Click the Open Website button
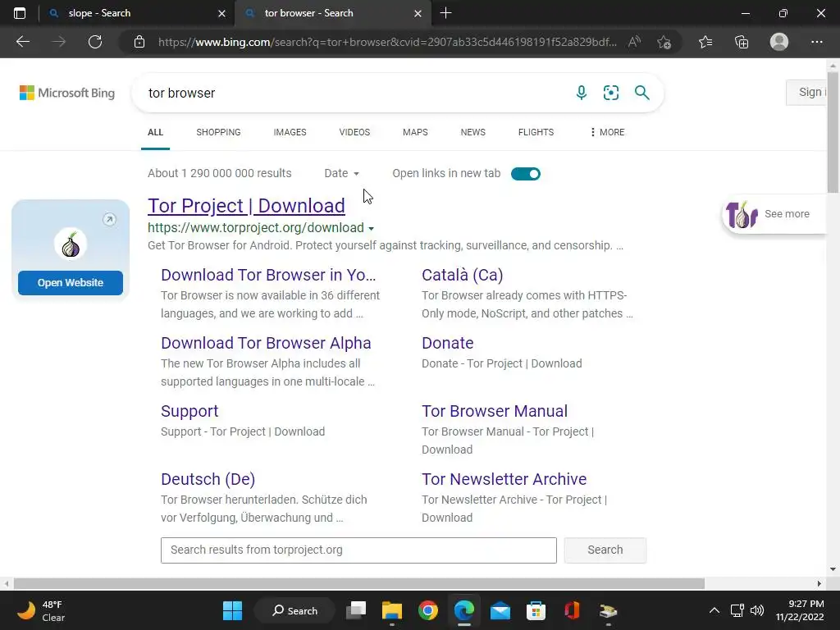This screenshot has height=630, width=840. coord(71,283)
